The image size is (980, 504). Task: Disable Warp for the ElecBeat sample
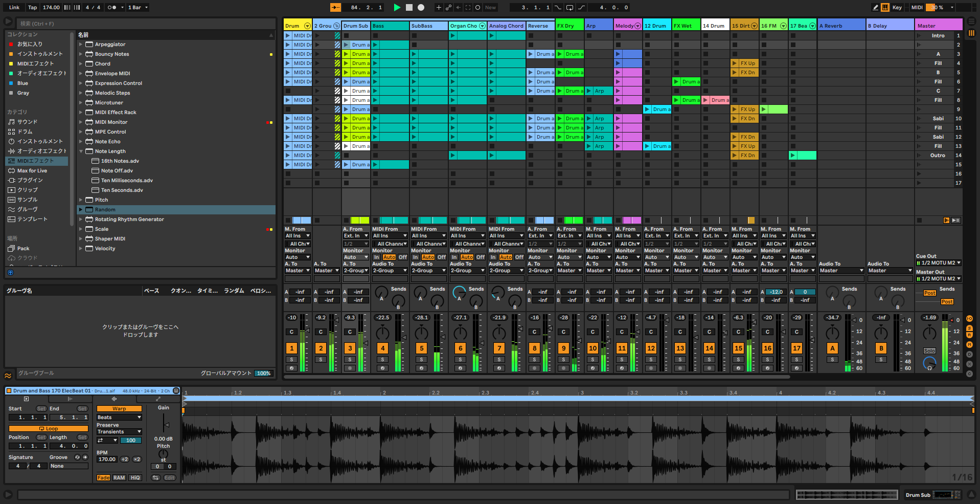point(119,408)
